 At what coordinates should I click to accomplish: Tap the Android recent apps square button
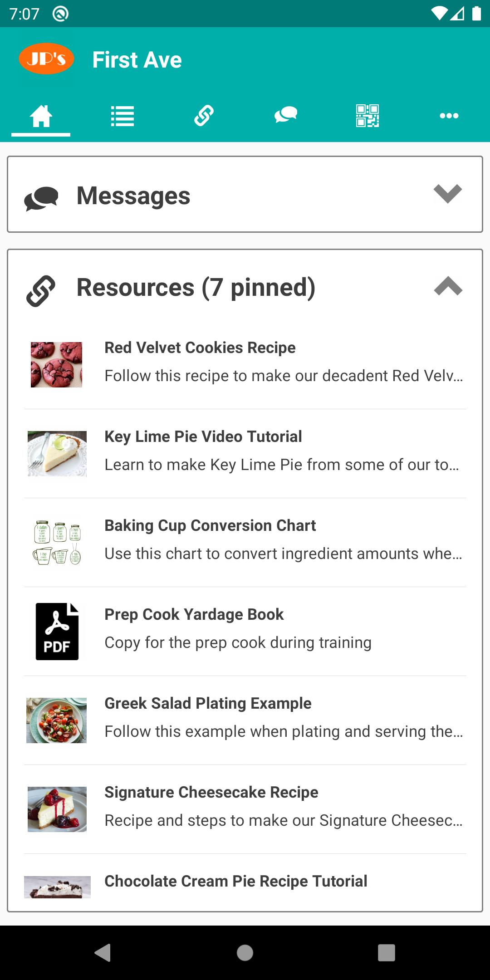click(x=387, y=953)
